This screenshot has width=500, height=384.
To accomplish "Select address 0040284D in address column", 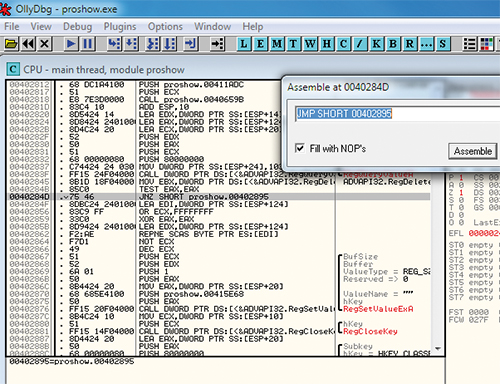I will pos(29,197).
